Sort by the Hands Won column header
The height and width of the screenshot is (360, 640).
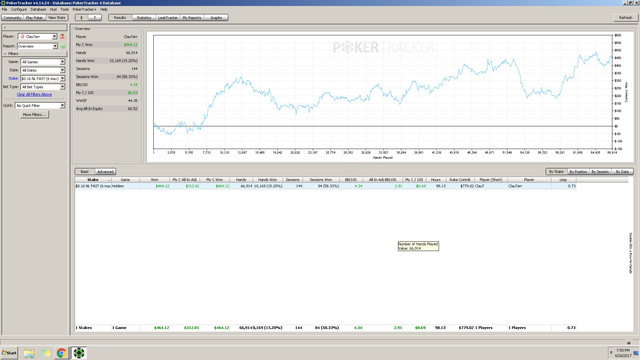point(267,180)
